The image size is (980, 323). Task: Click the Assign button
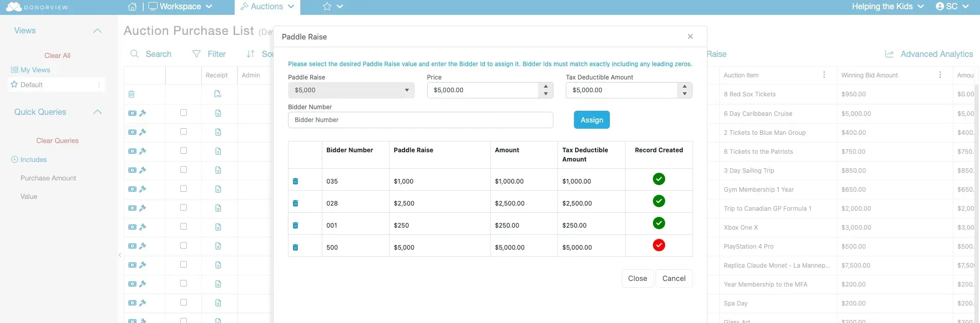[x=591, y=120]
